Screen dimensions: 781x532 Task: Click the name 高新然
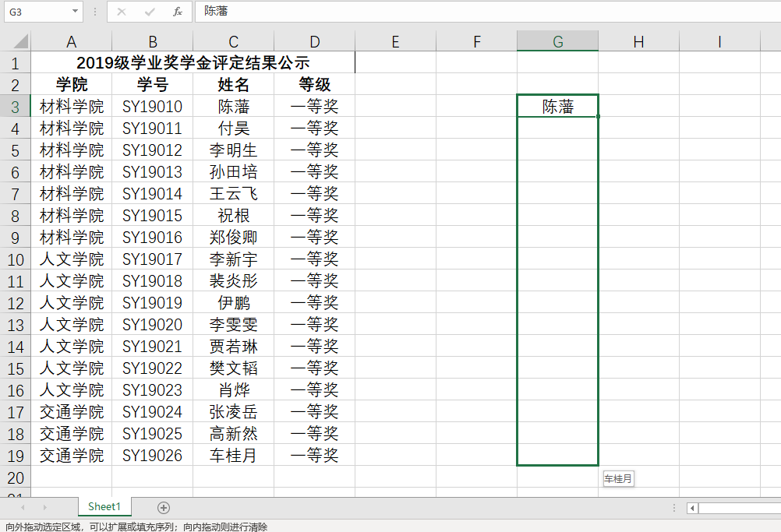(233, 433)
